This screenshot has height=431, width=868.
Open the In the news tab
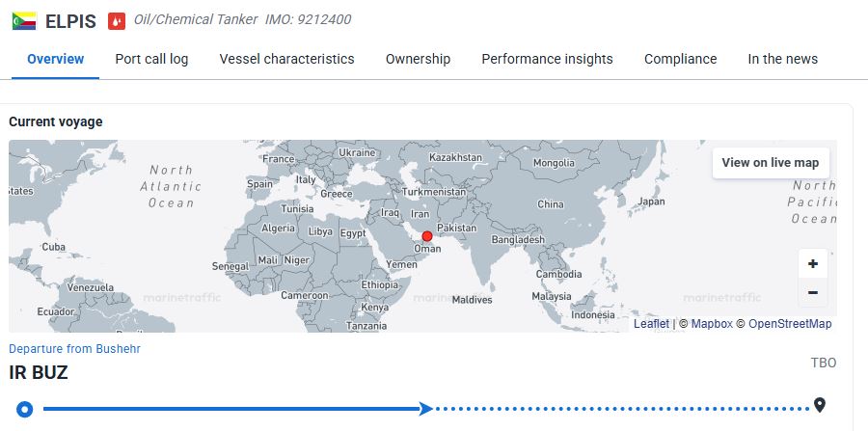tap(782, 59)
